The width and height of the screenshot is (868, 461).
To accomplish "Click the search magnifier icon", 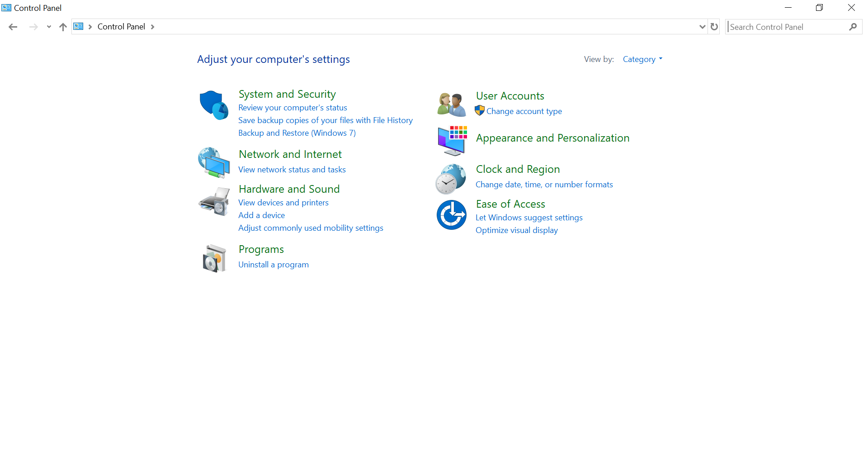I will click(853, 27).
